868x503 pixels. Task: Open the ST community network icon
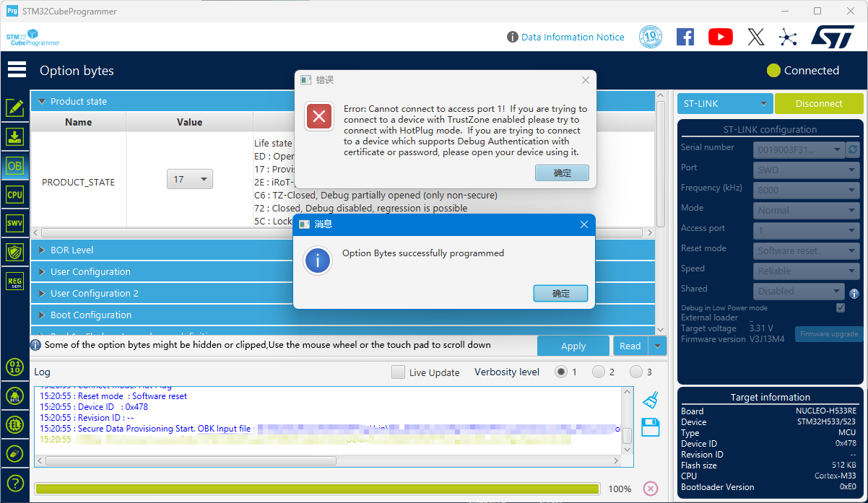[x=788, y=37]
